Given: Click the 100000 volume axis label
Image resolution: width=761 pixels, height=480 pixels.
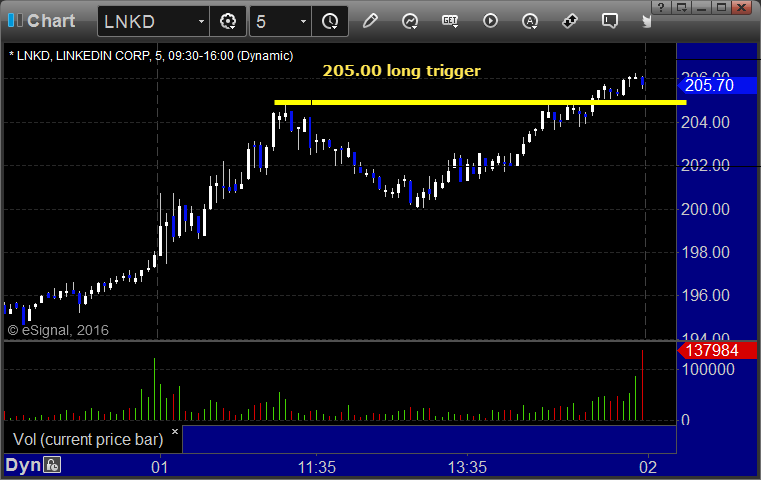Looking at the screenshot, I should tap(708, 369).
